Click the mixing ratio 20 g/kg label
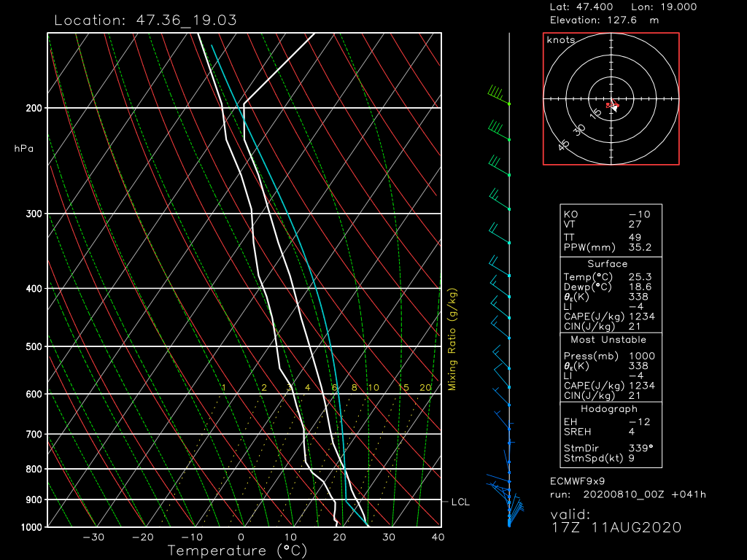This screenshot has width=747, height=560. [425, 387]
